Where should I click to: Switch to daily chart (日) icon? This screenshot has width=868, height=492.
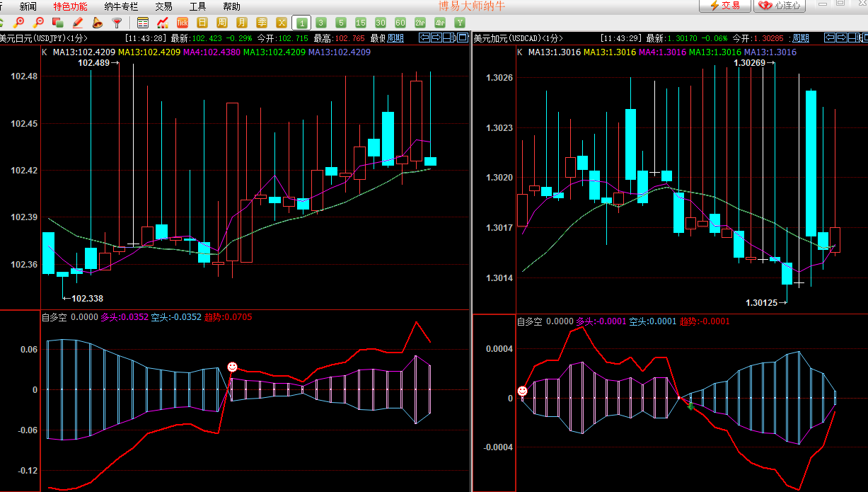pyautogui.click(x=202, y=23)
